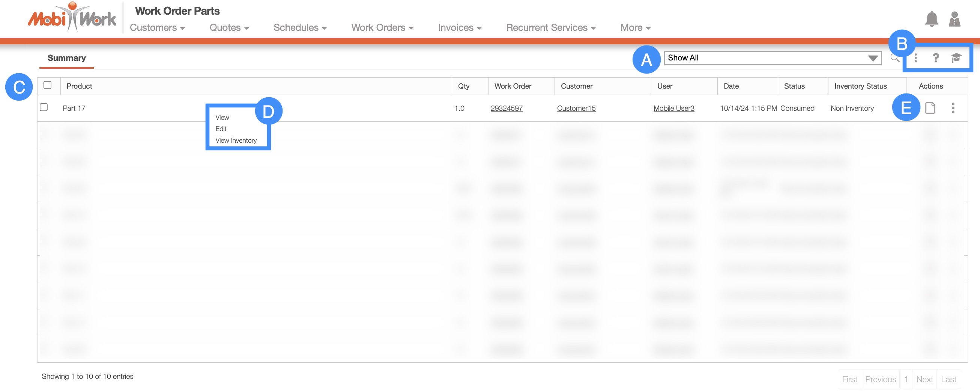The image size is (980, 392).
Task: Open the user profile icon
Action: click(954, 19)
